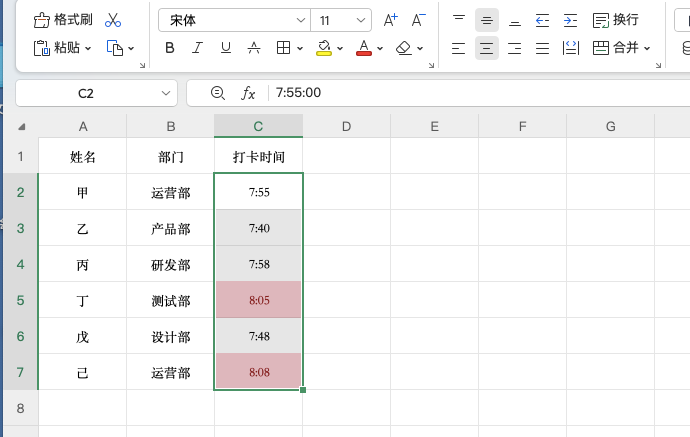690x437 pixels.
Task: Click the Merge cells (合并) button
Action: pyautogui.click(x=620, y=47)
